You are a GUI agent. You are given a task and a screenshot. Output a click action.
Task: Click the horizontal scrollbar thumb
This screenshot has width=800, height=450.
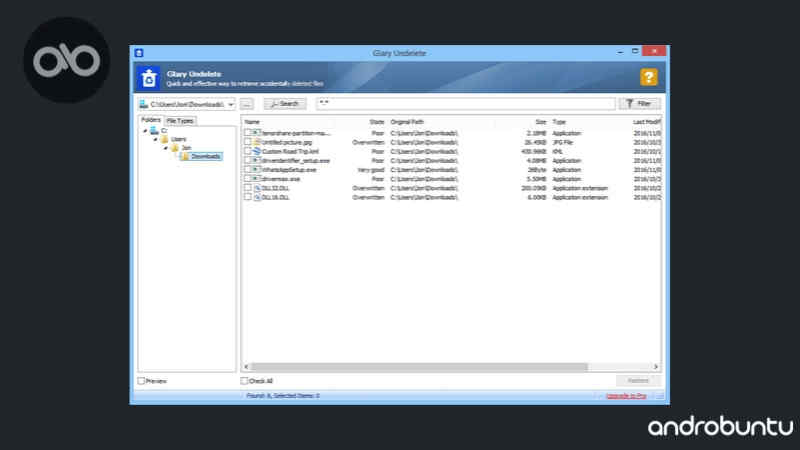click(x=419, y=366)
